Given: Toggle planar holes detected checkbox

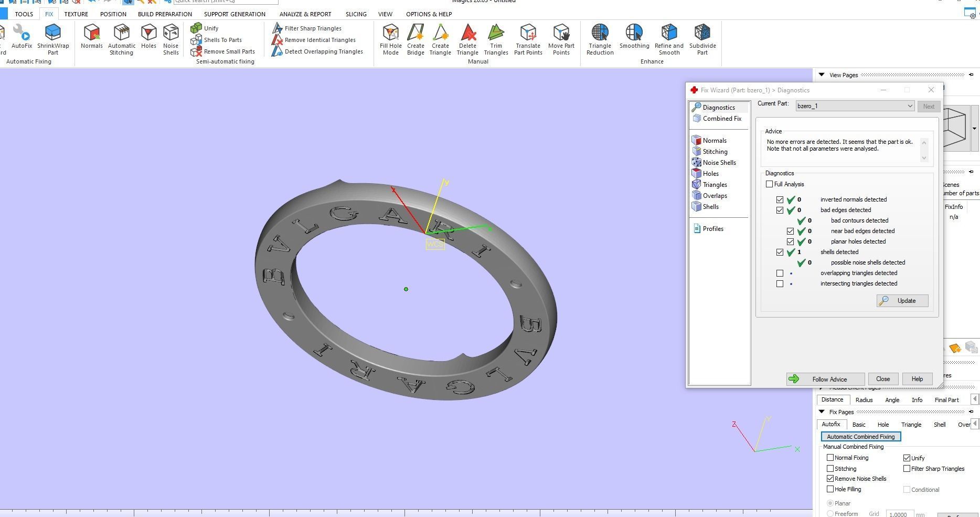Looking at the screenshot, I should coord(790,241).
